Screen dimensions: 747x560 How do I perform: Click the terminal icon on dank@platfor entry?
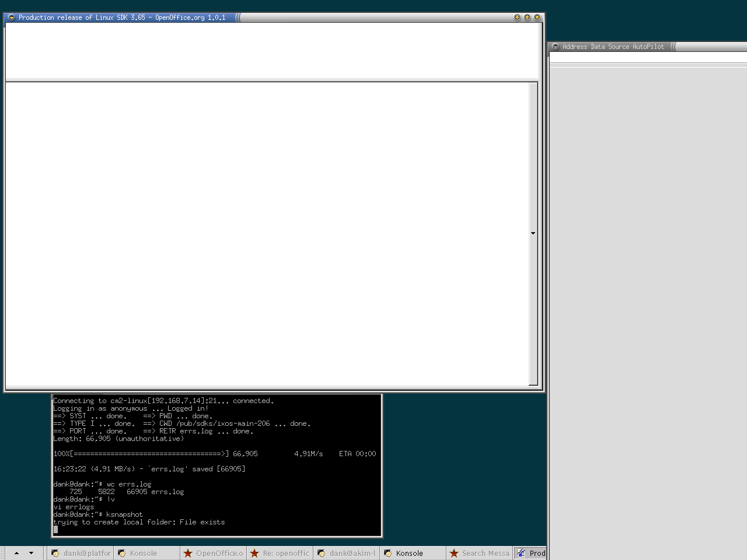click(55, 553)
